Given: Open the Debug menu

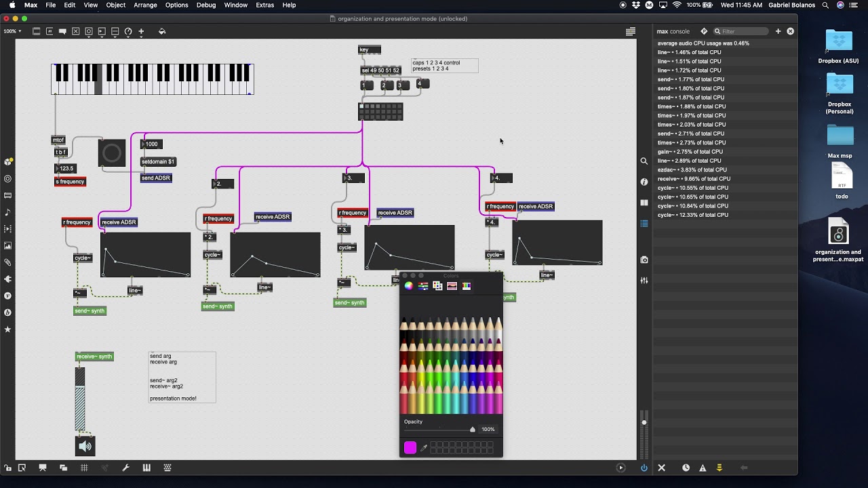Looking at the screenshot, I should [x=206, y=5].
